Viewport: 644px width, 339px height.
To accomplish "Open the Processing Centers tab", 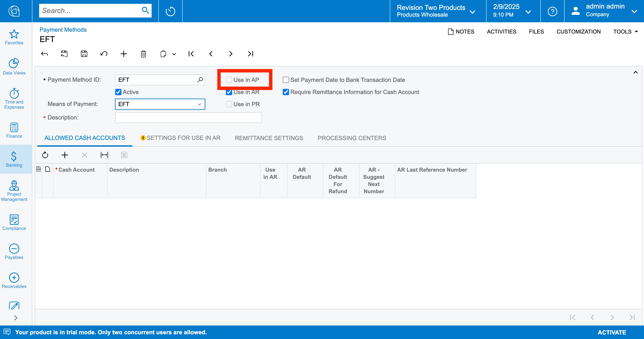I will click(x=352, y=138).
